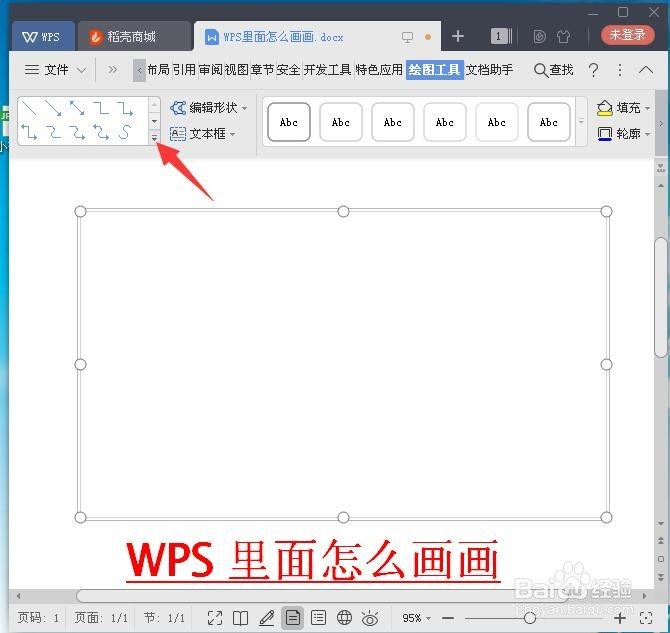Switch to the WPS home tab

point(43,37)
